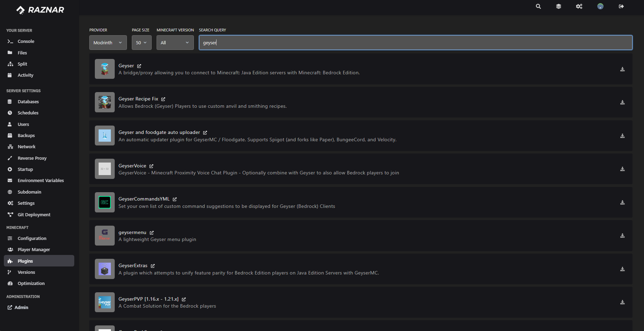The height and width of the screenshot is (331, 644).
Task: Change the Page Size dropdown
Action: (142, 42)
